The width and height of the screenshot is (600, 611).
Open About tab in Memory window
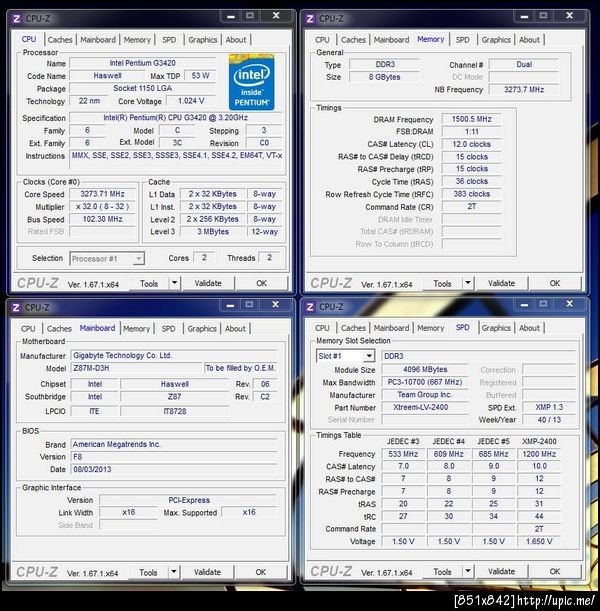[x=529, y=40]
